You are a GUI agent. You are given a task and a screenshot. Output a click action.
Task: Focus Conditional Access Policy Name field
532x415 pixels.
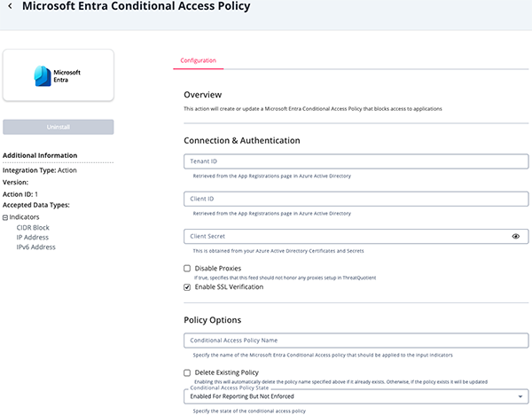(x=356, y=341)
